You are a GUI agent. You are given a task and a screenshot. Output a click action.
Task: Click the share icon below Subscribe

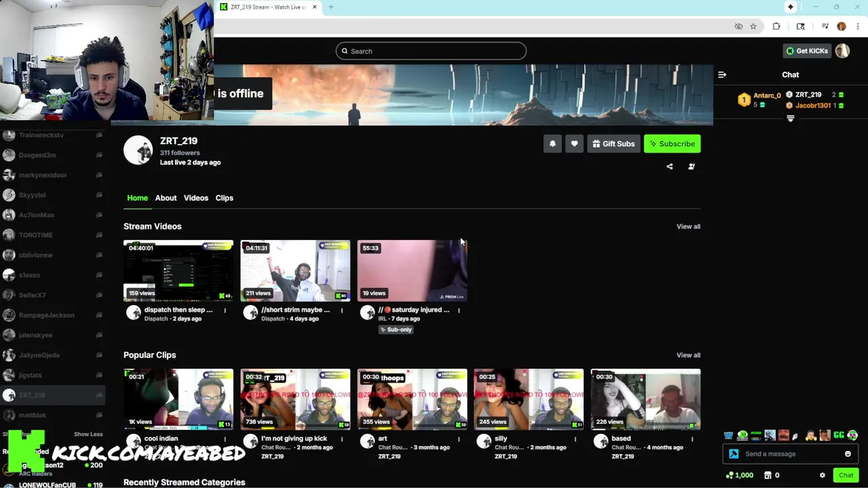(669, 166)
